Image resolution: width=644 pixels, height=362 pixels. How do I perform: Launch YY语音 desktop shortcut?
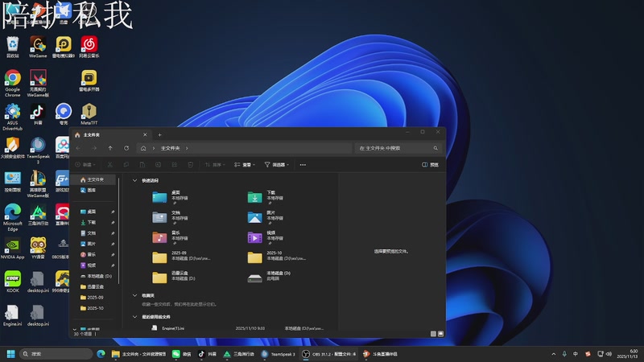click(x=38, y=249)
